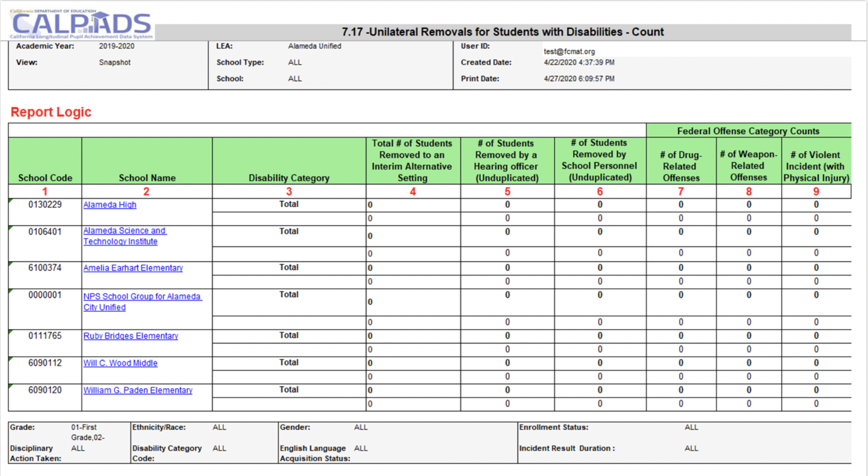Select the Disability Category column header
The width and height of the screenshot is (868, 476).
[289, 178]
